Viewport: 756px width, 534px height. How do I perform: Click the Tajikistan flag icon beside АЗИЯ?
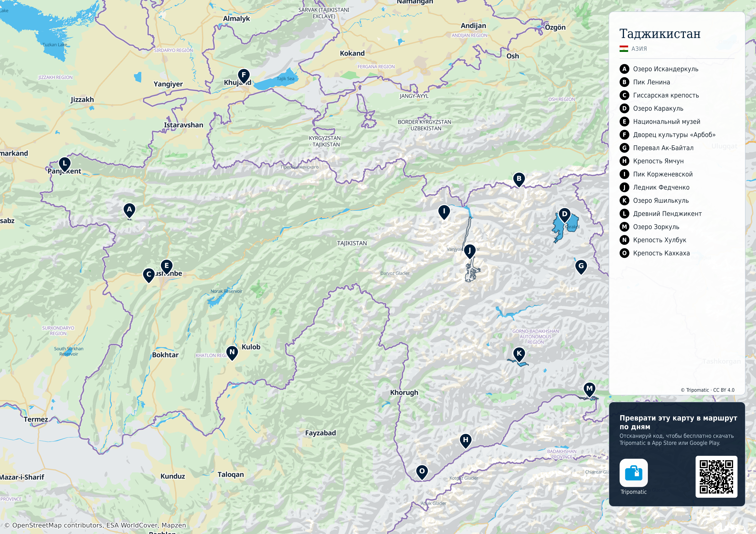click(624, 49)
